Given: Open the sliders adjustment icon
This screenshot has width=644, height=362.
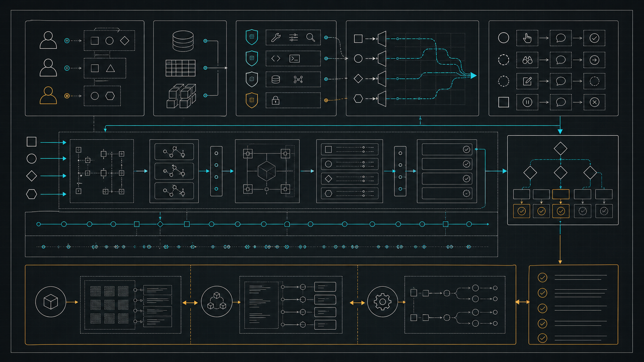Looking at the screenshot, I should click(294, 37).
